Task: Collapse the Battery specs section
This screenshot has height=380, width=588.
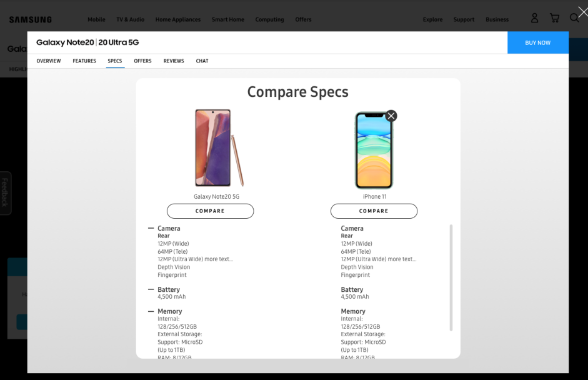Action: click(x=151, y=289)
